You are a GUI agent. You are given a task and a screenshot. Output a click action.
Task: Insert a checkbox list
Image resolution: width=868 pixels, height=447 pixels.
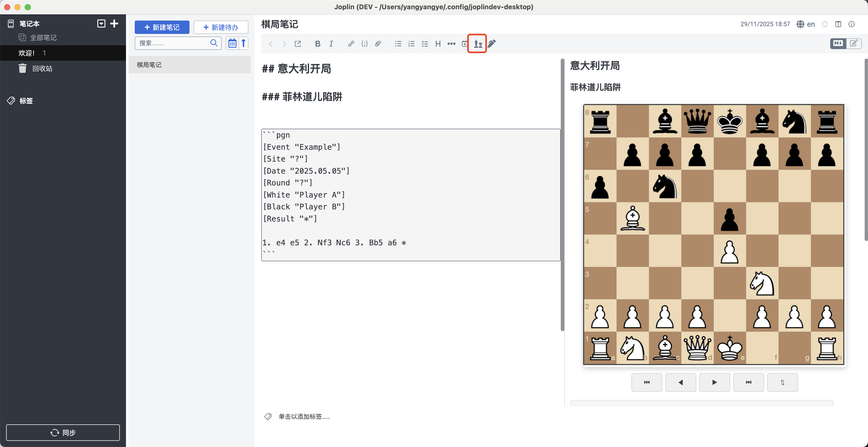pos(424,43)
